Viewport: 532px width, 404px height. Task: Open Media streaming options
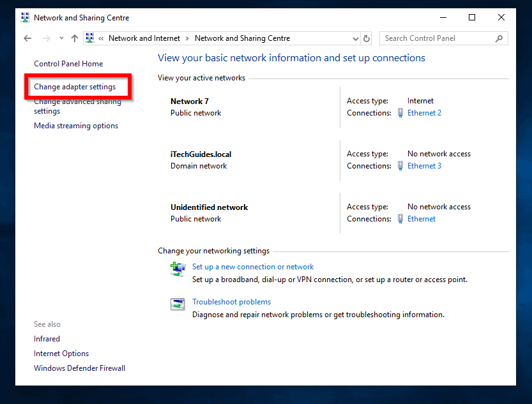pos(75,125)
